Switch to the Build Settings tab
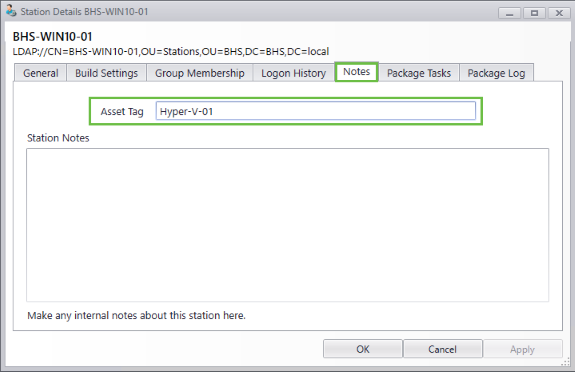 (106, 73)
